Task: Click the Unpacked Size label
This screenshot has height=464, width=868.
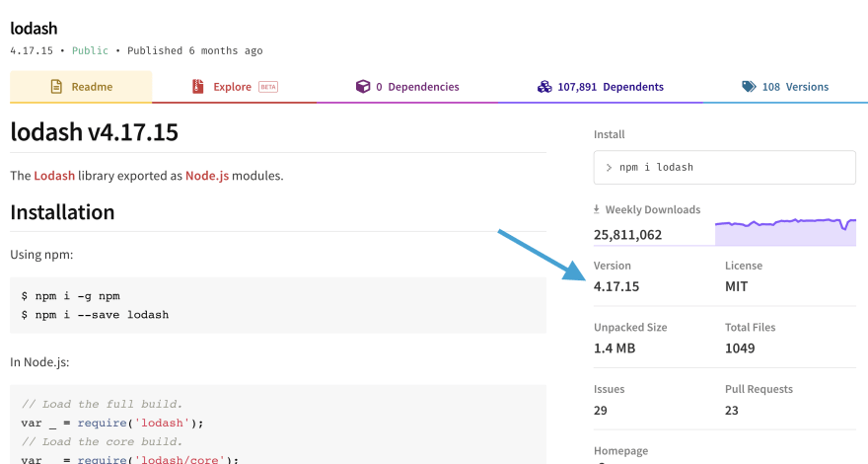Action: 630,327
